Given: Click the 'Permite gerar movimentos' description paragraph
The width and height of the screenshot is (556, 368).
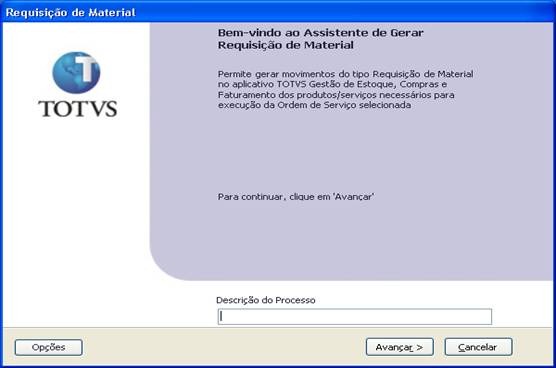Looking at the screenshot, I should click(345, 89).
